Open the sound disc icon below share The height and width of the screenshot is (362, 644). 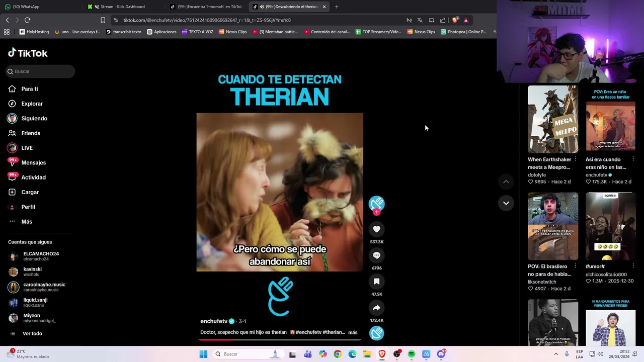(376, 333)
